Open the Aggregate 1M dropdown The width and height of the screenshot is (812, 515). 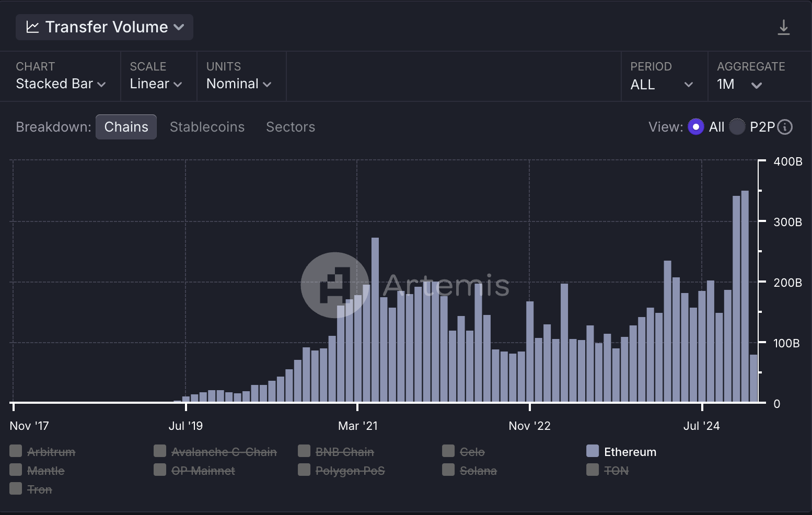739,84
